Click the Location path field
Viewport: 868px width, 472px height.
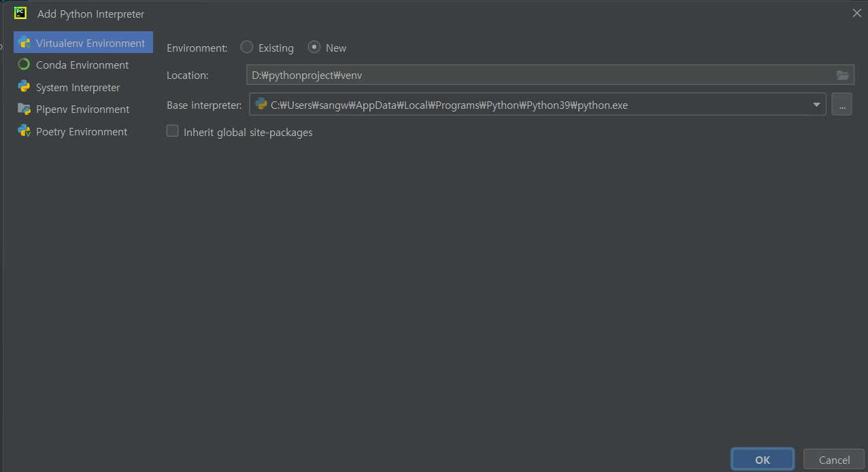click(x=550, y=75)
